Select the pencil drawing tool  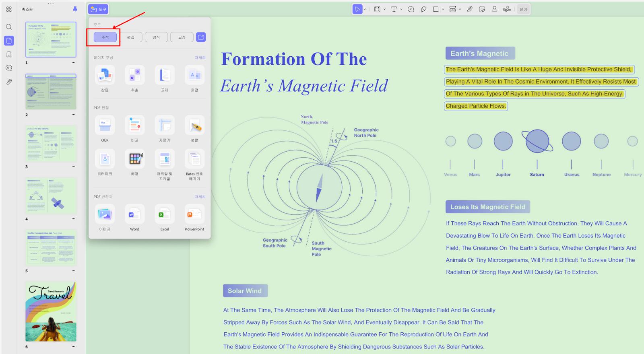423,9
